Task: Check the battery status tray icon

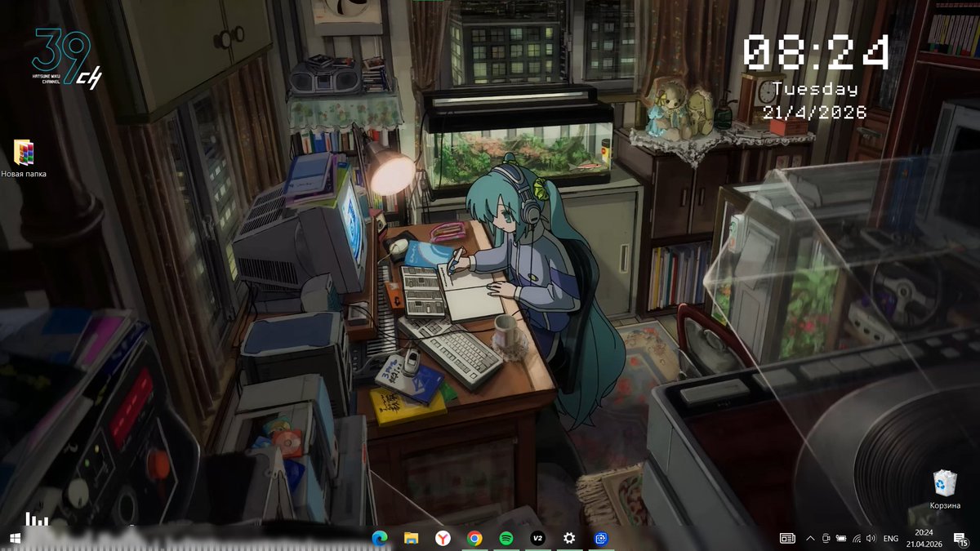Action: click(841, 539)
